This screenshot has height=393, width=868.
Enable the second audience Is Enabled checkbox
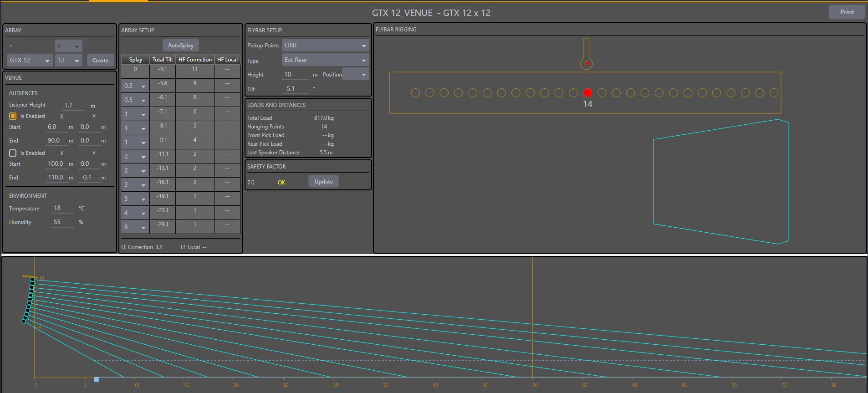click(13, 153)
